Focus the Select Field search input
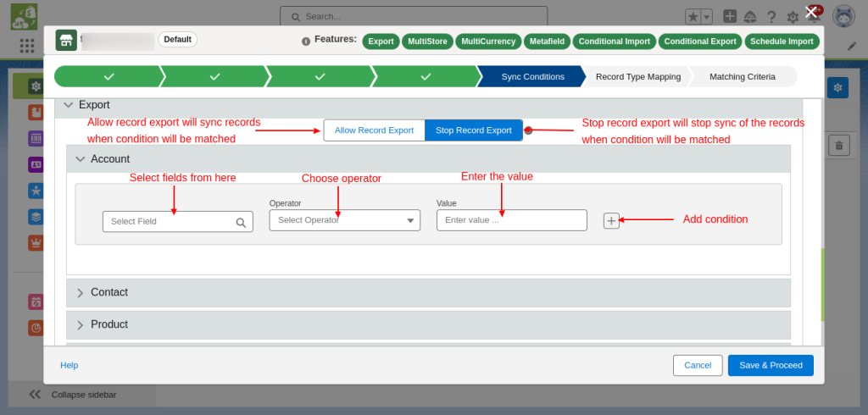The height and width of the screenshot is (415, 868). pyautogui.click(x=178, y=221)
